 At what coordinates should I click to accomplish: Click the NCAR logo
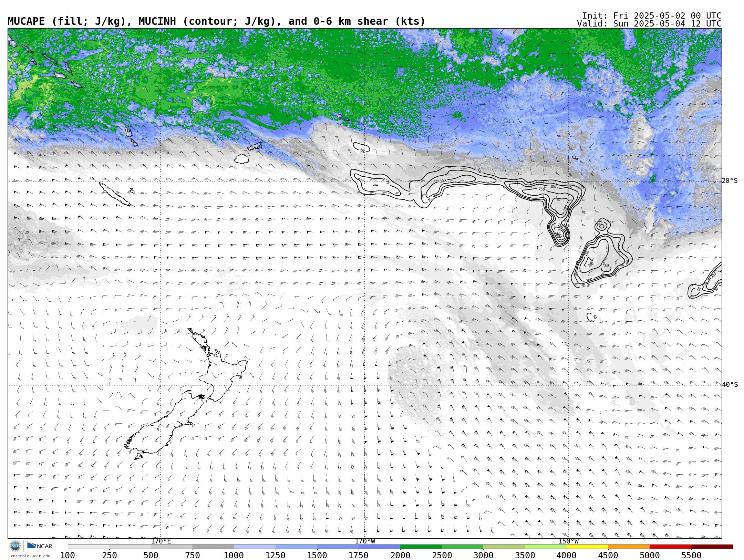click(40, 546)
